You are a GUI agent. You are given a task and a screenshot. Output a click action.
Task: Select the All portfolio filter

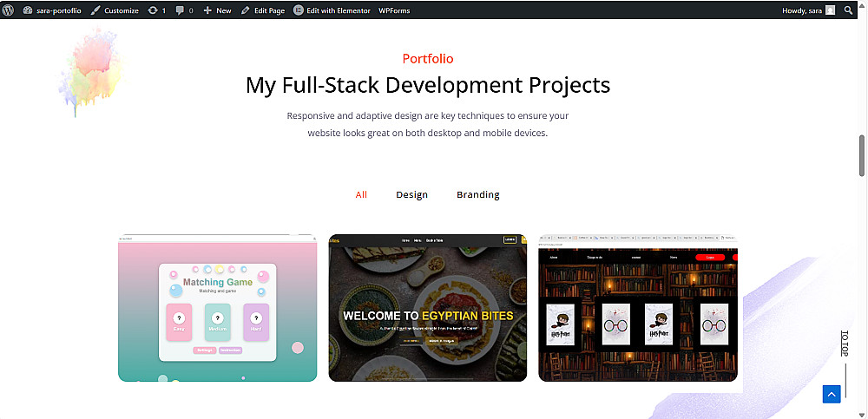click(x=361, y=195)
